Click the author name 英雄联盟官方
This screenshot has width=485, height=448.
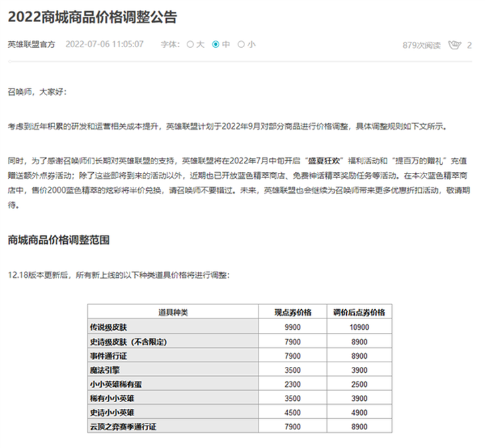click(x=31, y=45)
